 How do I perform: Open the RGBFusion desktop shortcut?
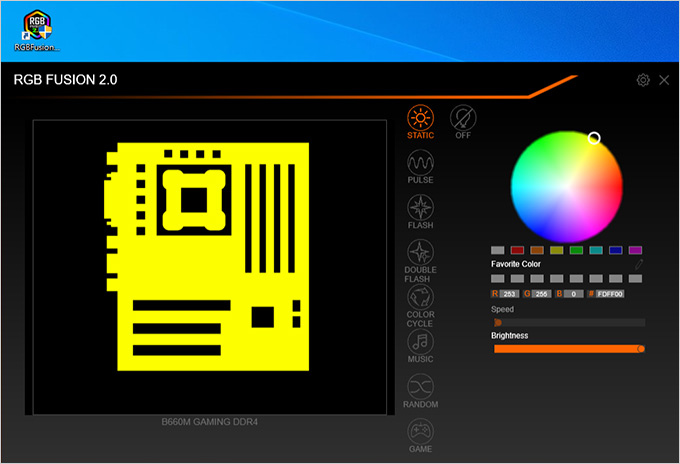(x=37, y=30)
